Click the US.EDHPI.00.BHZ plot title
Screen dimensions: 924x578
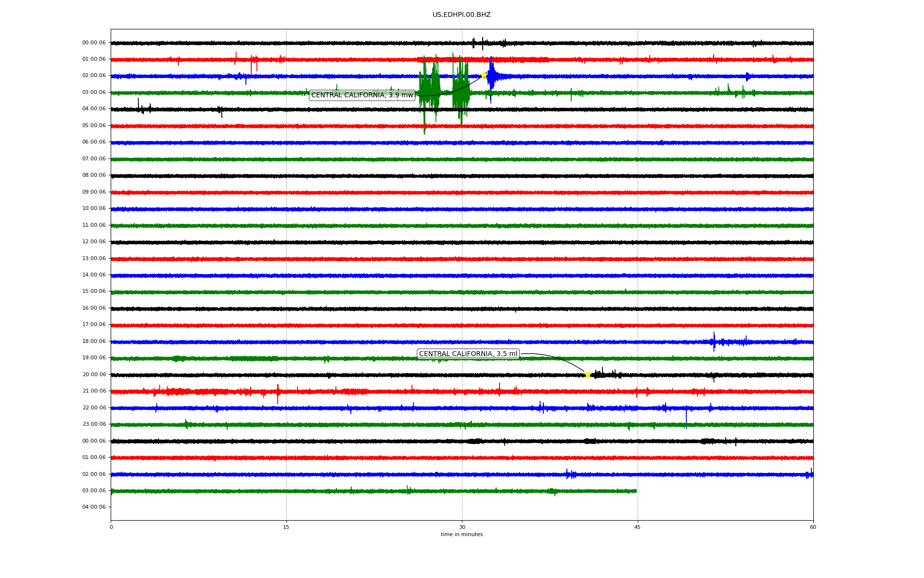(461, 15)
